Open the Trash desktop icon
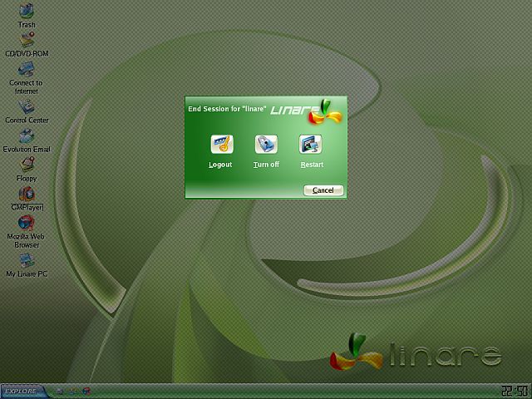The height and width of the screenshot is (399, 532). pyautogui.click(x=27, y=11)
